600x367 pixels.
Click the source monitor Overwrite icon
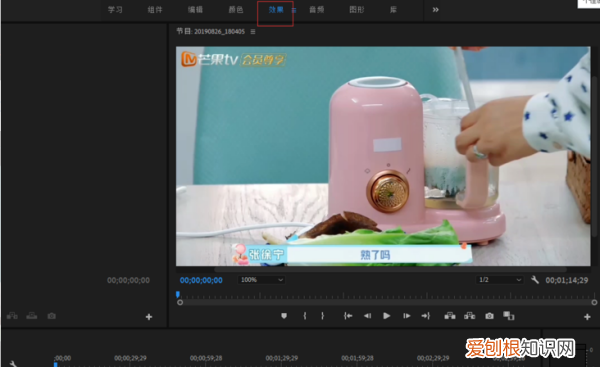[x=32, y=316]
